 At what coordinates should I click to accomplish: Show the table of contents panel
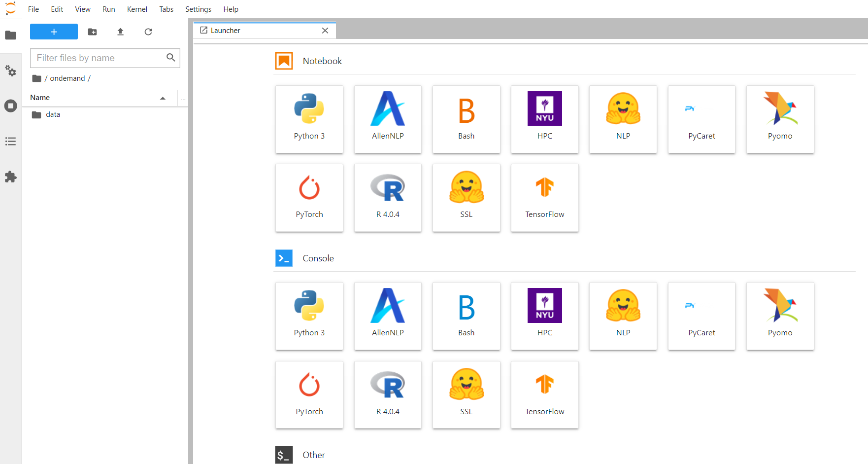(10, 142)
